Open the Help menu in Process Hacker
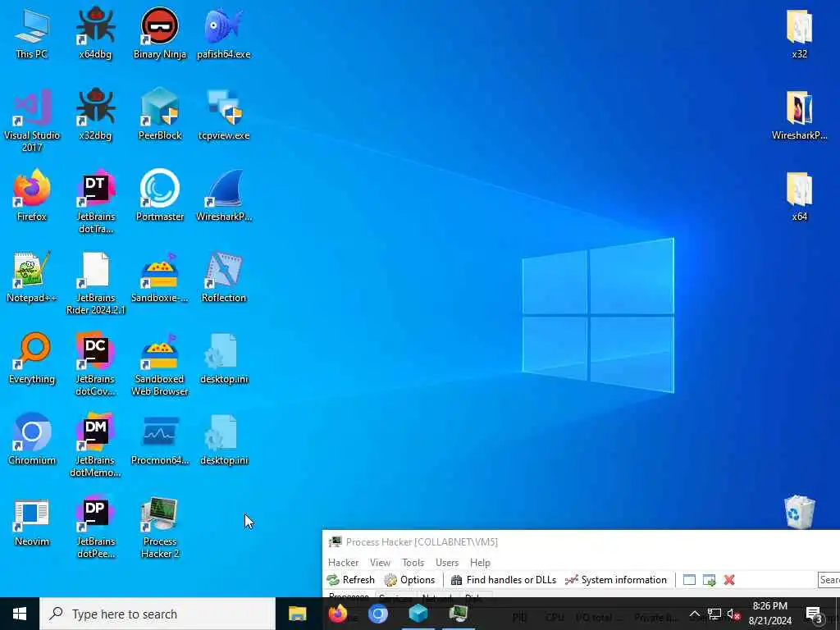Viewport: 840px width, 630px height. [480, 563]
